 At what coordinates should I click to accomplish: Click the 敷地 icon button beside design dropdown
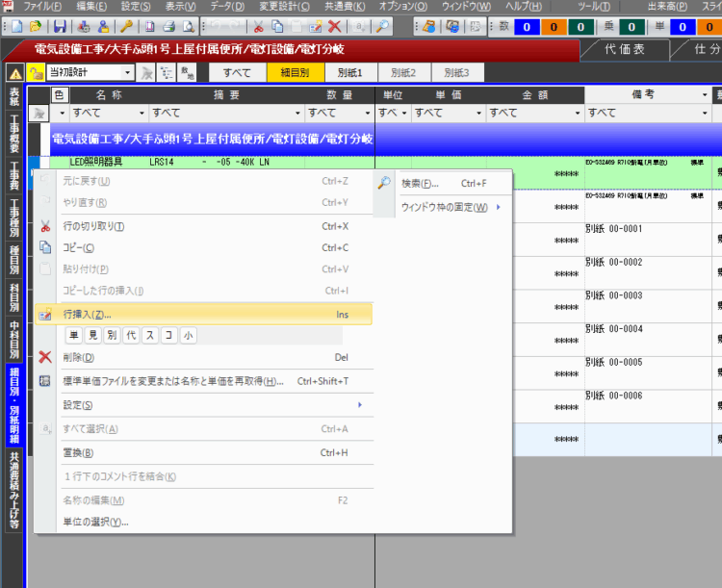pyautogui.click(x=189, y=72)
